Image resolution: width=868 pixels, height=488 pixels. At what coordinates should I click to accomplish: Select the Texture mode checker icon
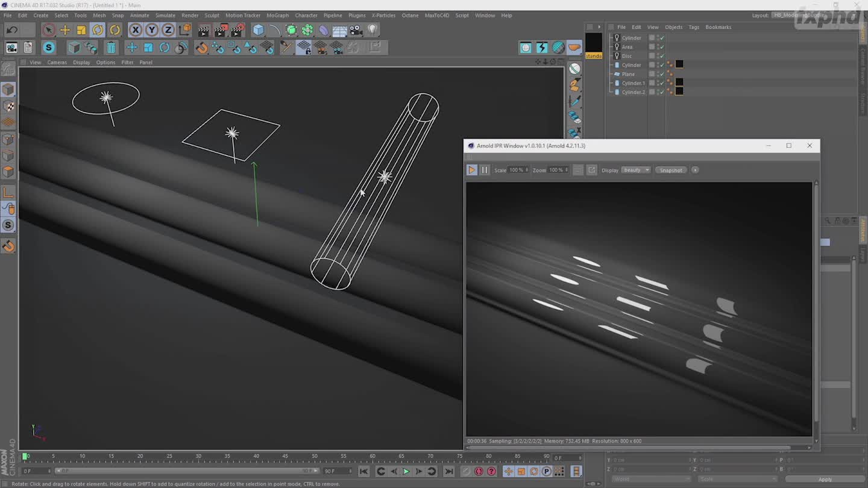pos(8,106)
